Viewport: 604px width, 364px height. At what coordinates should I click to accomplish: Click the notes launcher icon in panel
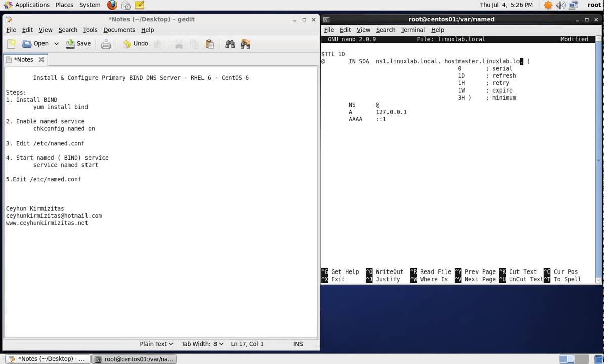click(x=140, y=5)
